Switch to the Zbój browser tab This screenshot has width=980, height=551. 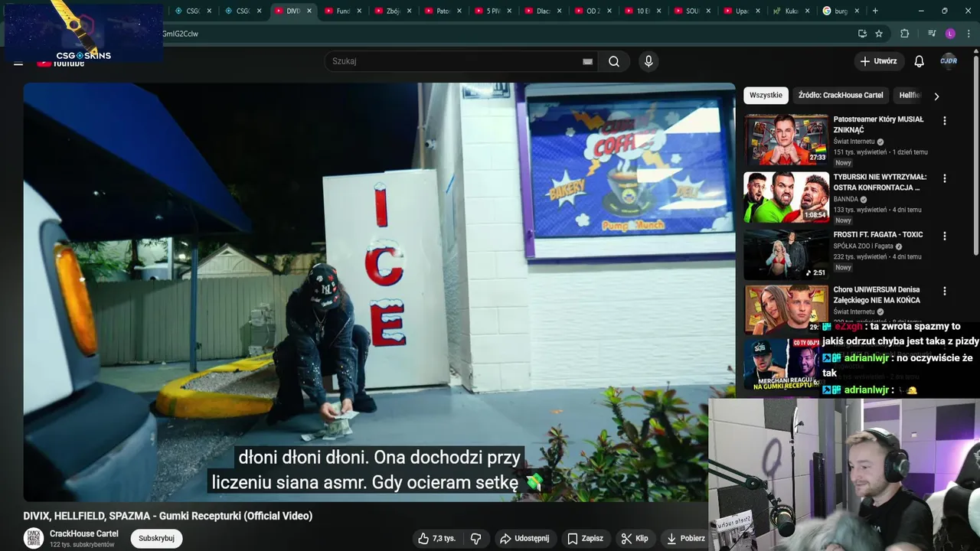pos(392,11)
